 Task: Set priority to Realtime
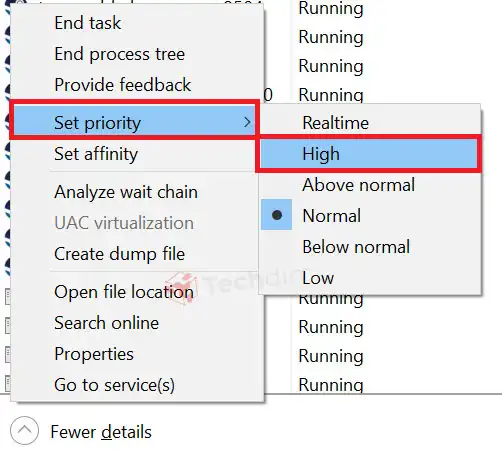(x=370, y=123)
